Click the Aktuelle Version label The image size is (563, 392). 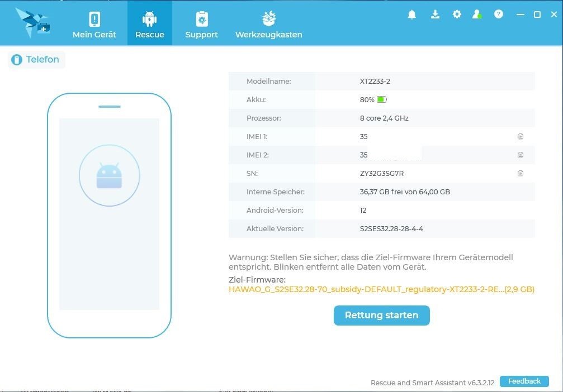pos(275,229)
